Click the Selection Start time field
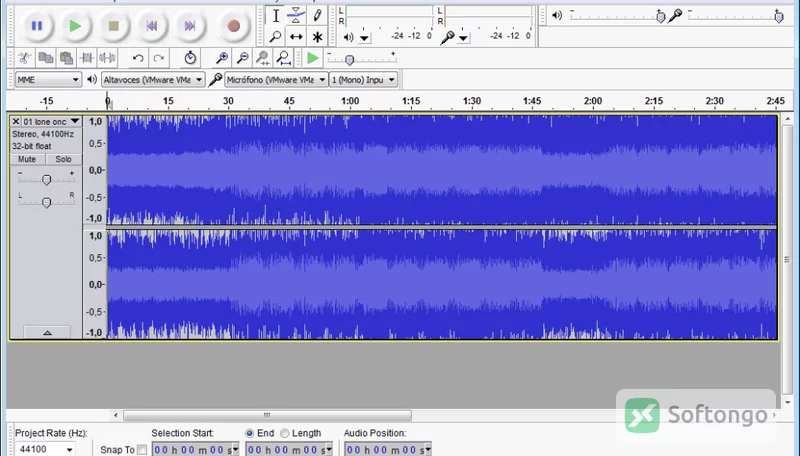This screenshot has width=800, height=456. tap(196, 449)
